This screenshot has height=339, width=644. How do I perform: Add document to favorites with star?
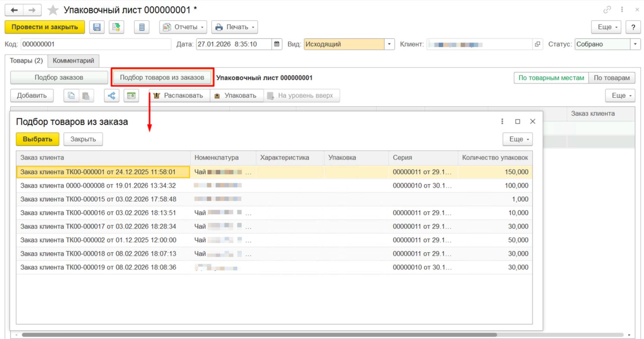(x=53, y=10)
